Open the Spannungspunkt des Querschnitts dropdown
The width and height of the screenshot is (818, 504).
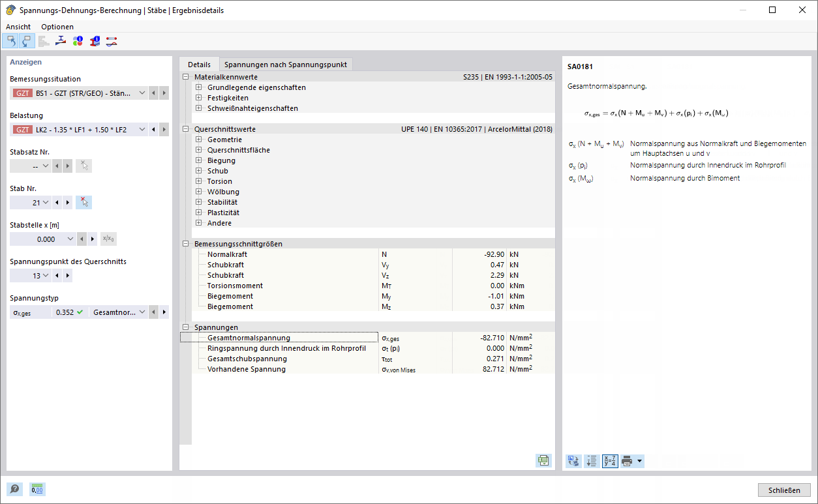pos(46,275)
